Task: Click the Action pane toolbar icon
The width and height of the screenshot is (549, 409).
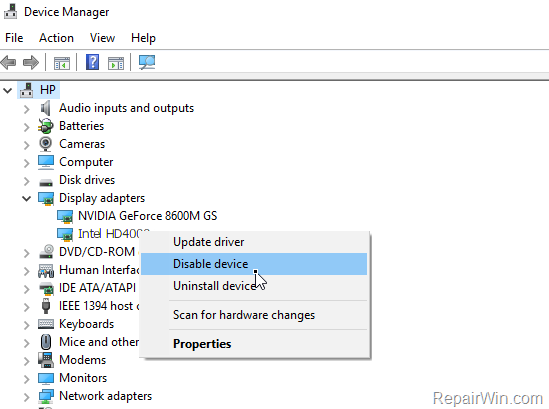Action: tap(116, 63)
